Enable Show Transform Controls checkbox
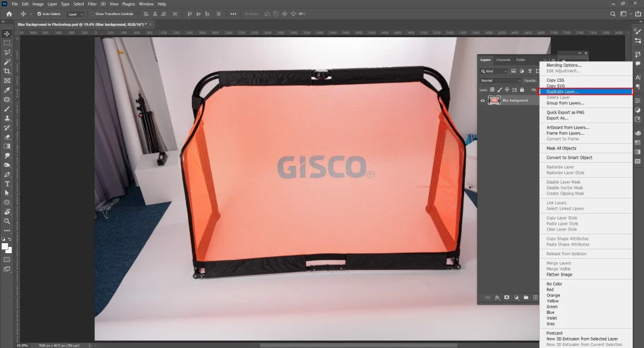This screenshot has width=644, height=348. click(x=92, y=13)
